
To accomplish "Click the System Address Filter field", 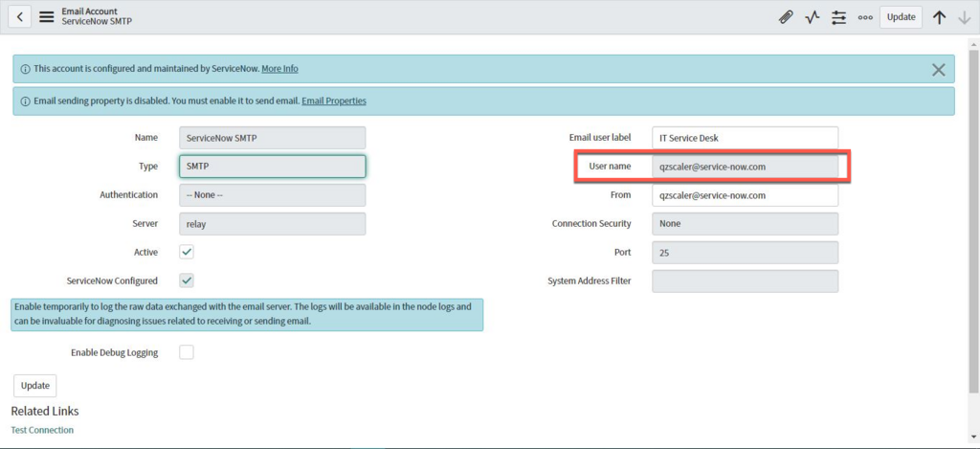I will [x=745, y=281].
